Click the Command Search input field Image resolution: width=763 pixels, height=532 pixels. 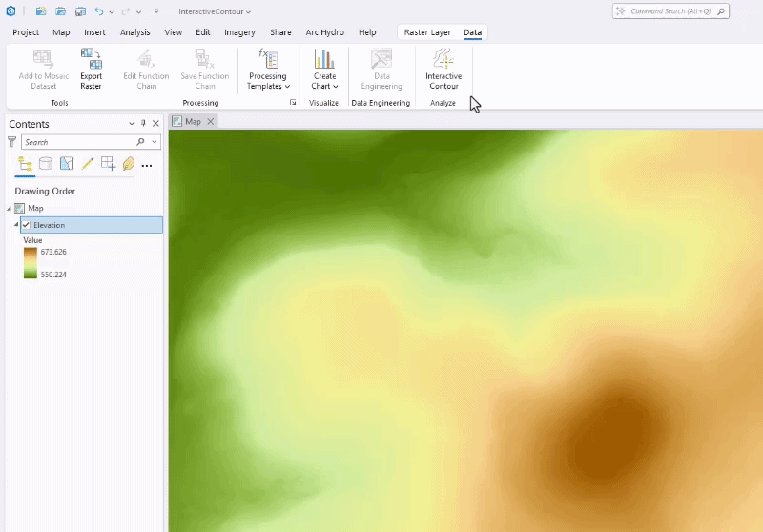[x=670, y=11]
